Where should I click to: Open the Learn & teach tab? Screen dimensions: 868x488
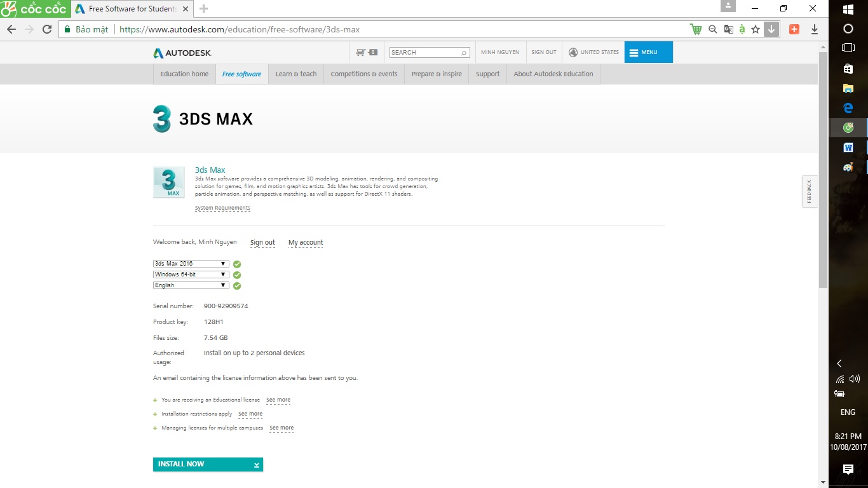click(x=295, y=74)
